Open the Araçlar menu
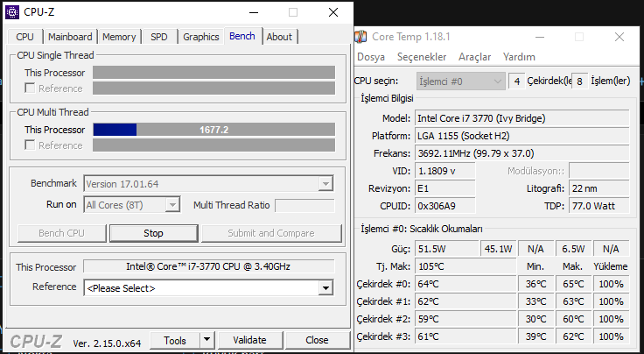The height and width of the screenshot is (354, 644). (475, 57)
